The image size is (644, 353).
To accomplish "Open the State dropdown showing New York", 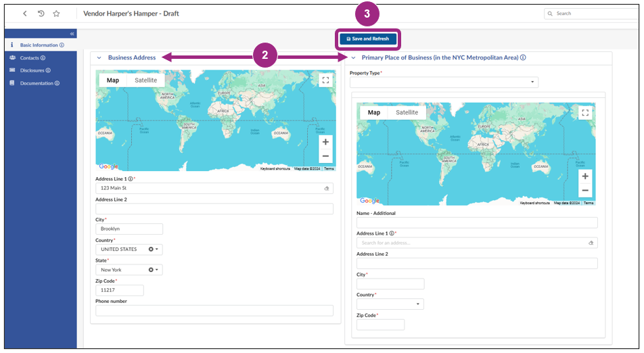I will coord(157,270).
